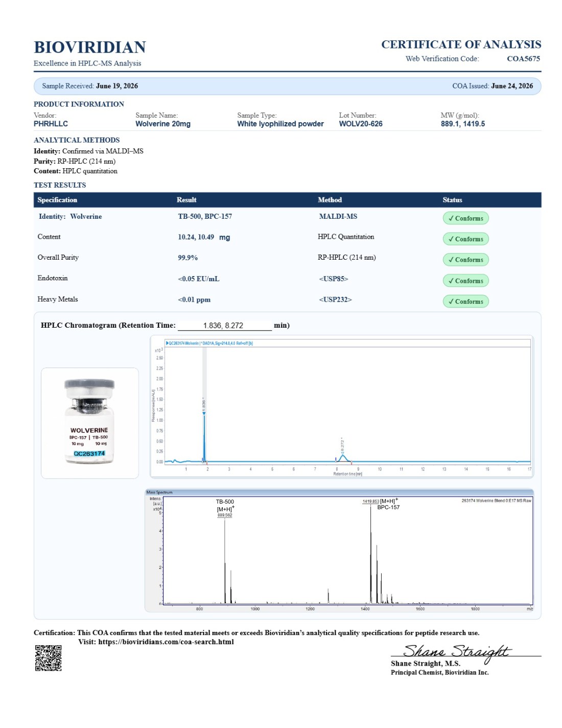Select the heavy metals result <0.01 ppm

point(194,300)
